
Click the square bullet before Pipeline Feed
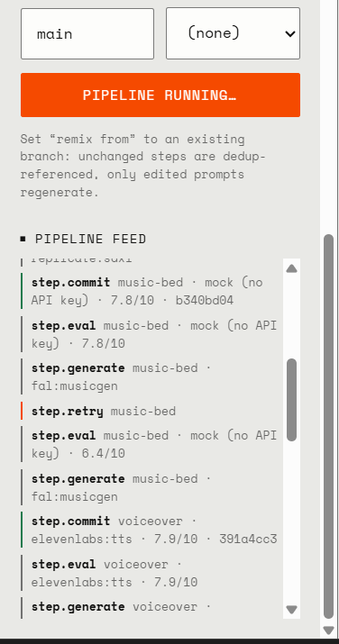(23, 239)
